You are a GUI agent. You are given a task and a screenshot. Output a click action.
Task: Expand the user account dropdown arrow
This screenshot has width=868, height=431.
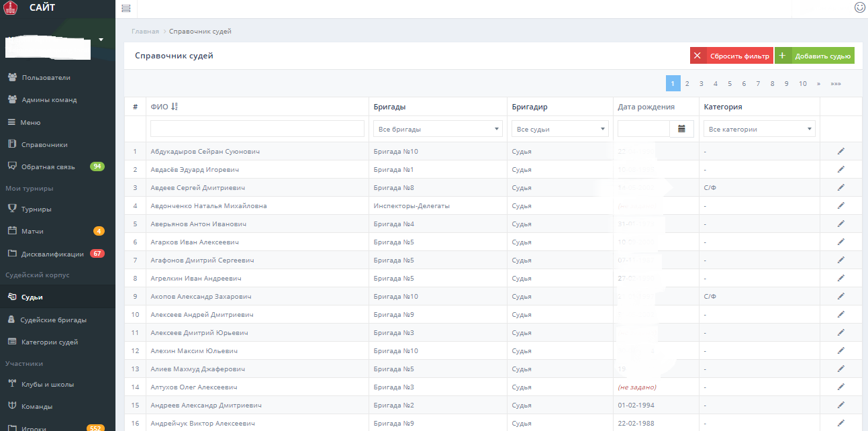click(x=101, y=40)
